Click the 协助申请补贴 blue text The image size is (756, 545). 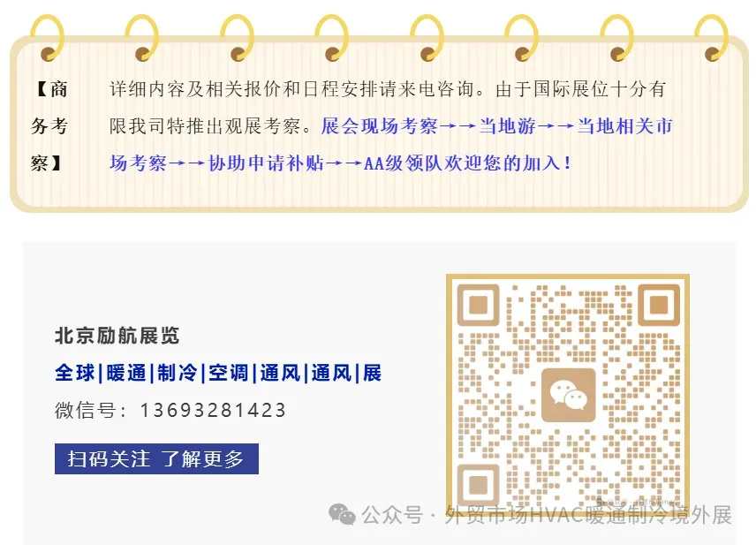(x=266, y=163)
